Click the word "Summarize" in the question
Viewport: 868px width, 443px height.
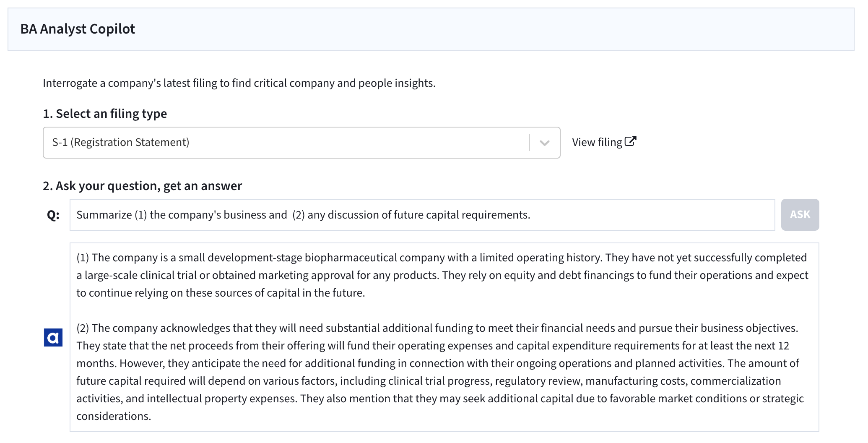click(x=104, y=215)
